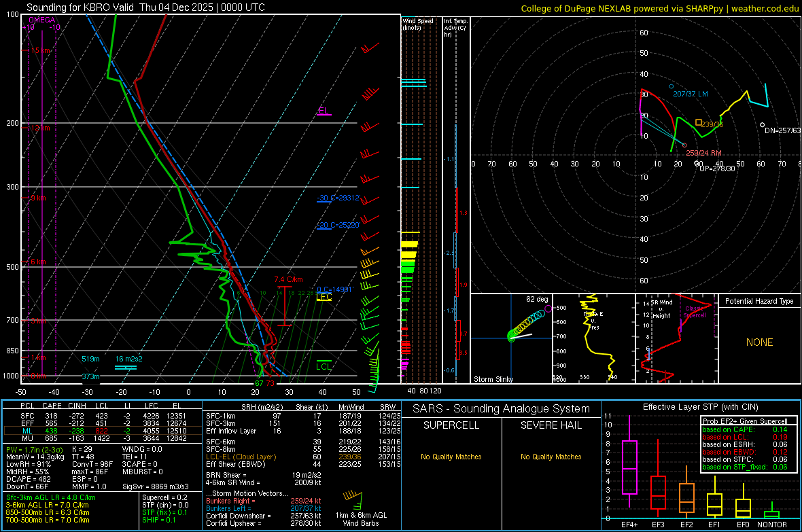802x532 pixels.
Task: Select the SFC-6km row in SRH table
Action: tap(303, 442)
